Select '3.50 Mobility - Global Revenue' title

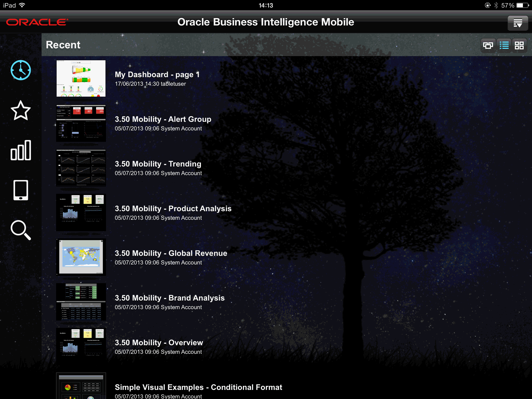pos(171,253)
